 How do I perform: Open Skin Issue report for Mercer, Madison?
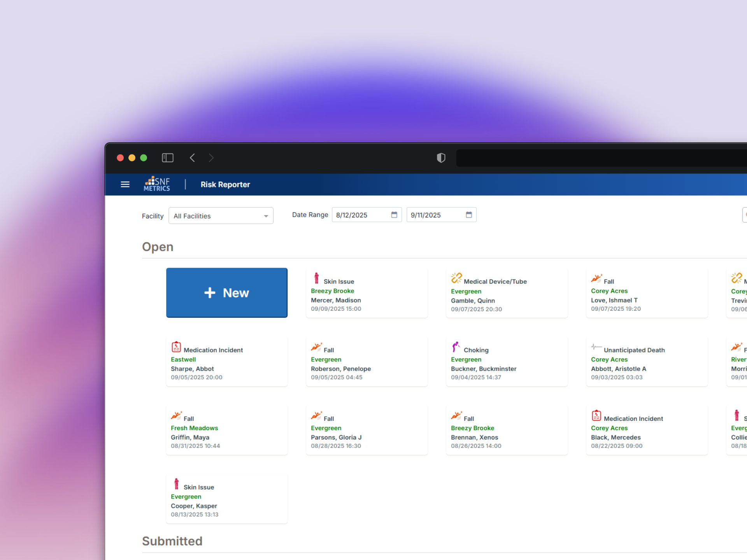(366, 293)
